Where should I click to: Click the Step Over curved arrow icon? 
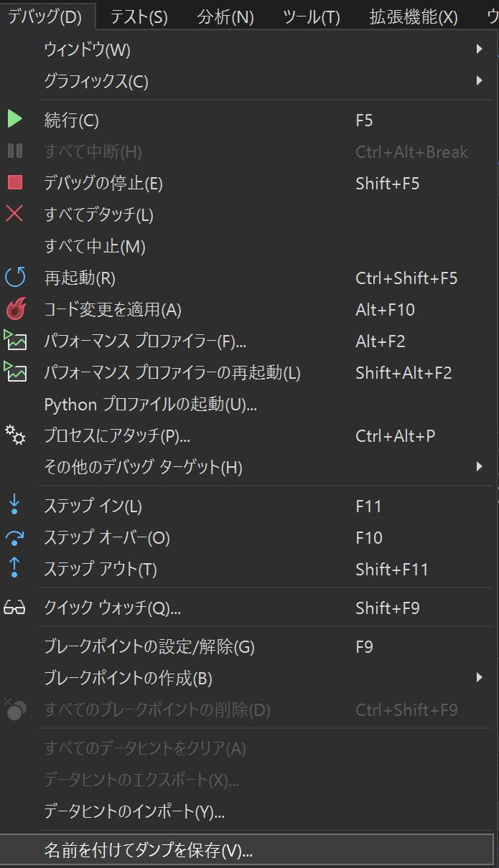[x=14, y=538]
